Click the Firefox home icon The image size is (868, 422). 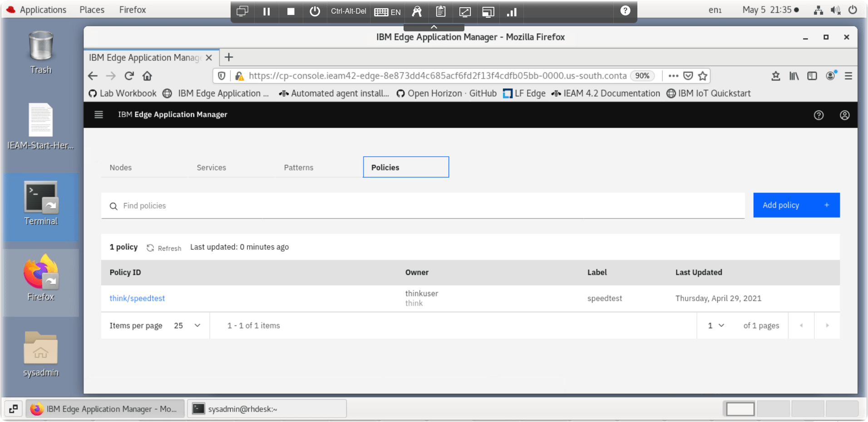(x=147, y=76)
